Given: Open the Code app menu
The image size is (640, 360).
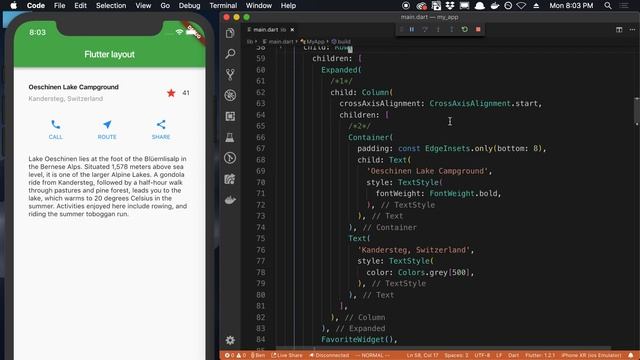Looking at the screenshot, I should click(x=36, y=5).
